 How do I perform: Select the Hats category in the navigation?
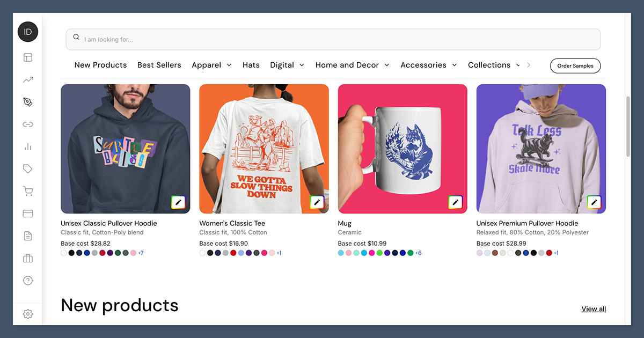pyautogui.click(x=251, y=64)
